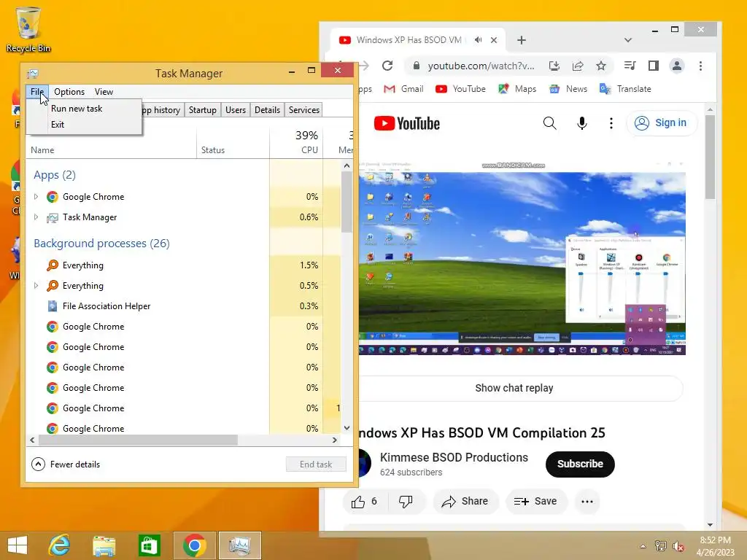Viewport: 747px width, 560px height.
Task: Open News bookmark
Action: (x=568, y=89)
